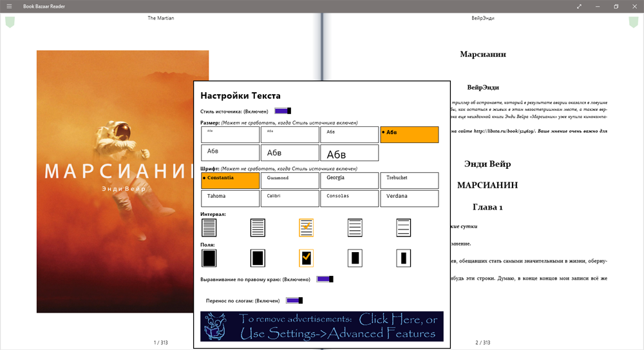Click the right page green bookmark icon
The width and height of the screenshot is (644, 350).
coord(634,22)
